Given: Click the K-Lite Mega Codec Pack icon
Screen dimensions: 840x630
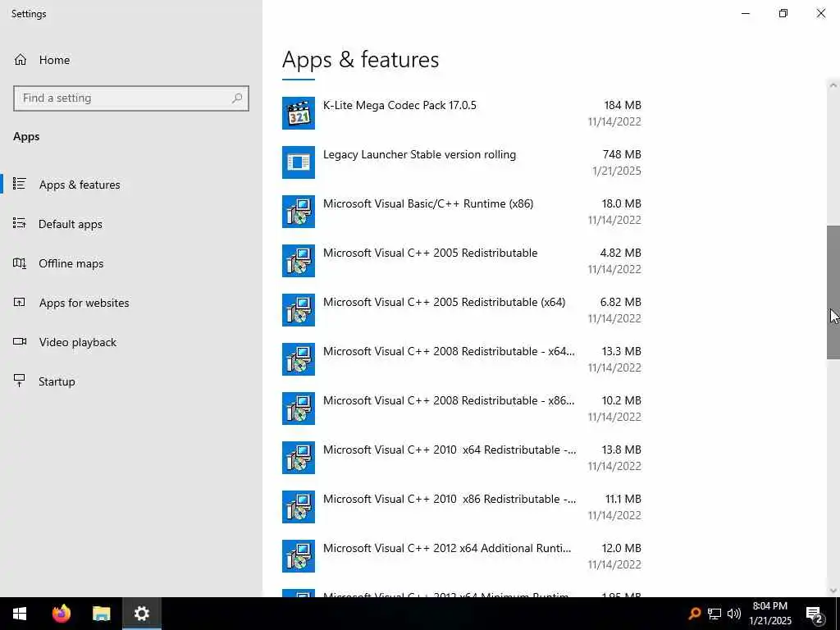Looking at the screenshot, I should tap(299, 113).
